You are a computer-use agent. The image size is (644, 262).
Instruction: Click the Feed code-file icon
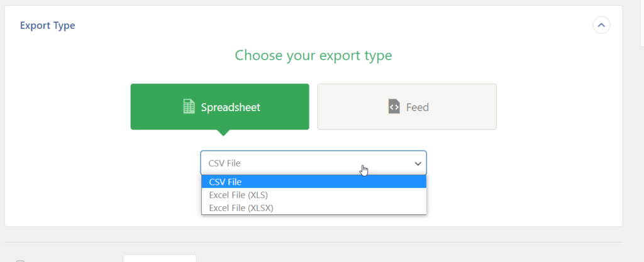(394, 107)
